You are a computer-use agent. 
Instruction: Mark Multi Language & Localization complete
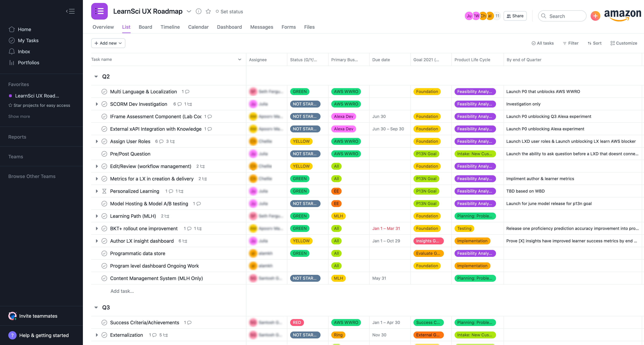click(104, 92)
